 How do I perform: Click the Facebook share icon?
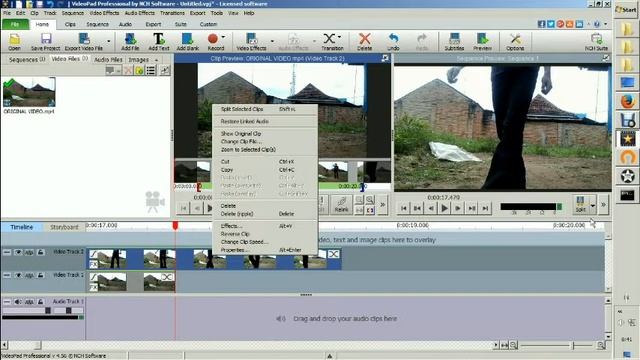pyautogui.click(x=541, y=24)
